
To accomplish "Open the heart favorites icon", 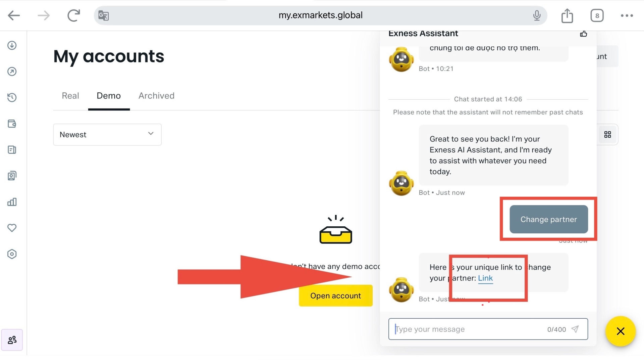I will pos(12,228).
